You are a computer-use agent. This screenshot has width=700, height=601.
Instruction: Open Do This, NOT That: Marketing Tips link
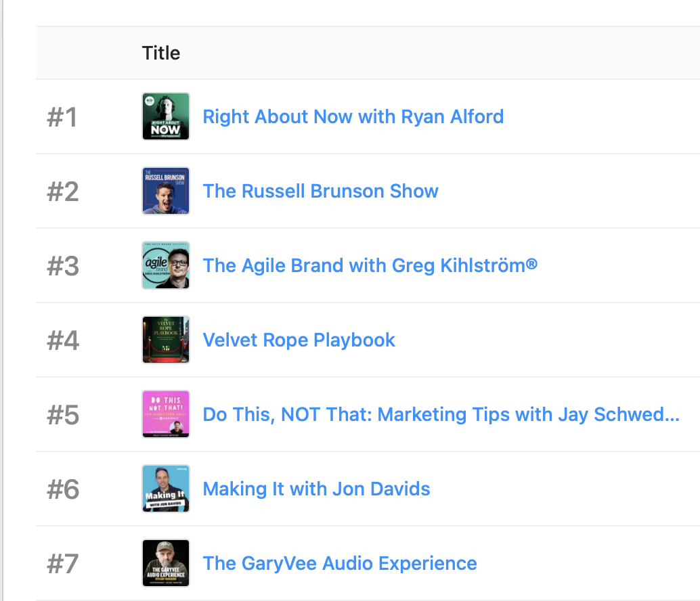pyautogui.click(x=441, y=414)
